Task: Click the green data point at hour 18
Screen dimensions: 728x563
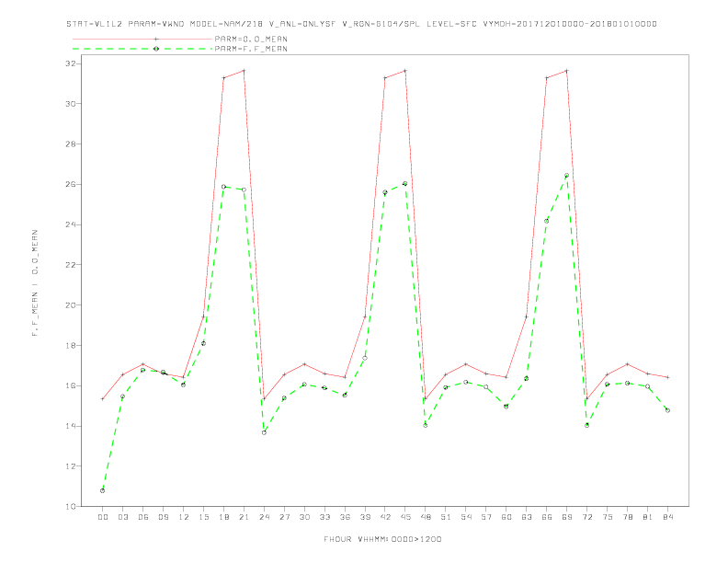Action: [223, 187]
